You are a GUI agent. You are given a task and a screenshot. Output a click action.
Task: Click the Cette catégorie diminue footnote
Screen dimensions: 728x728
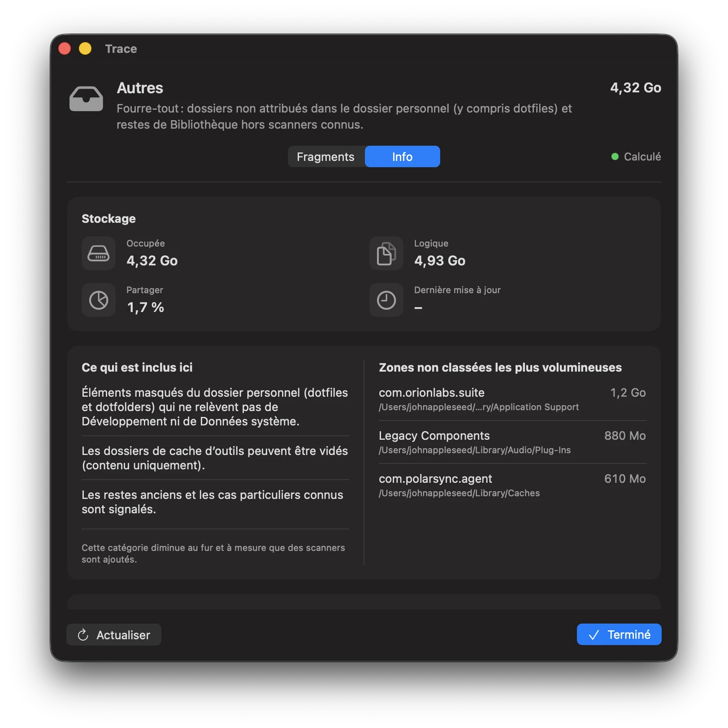click(x=213, y=553)
